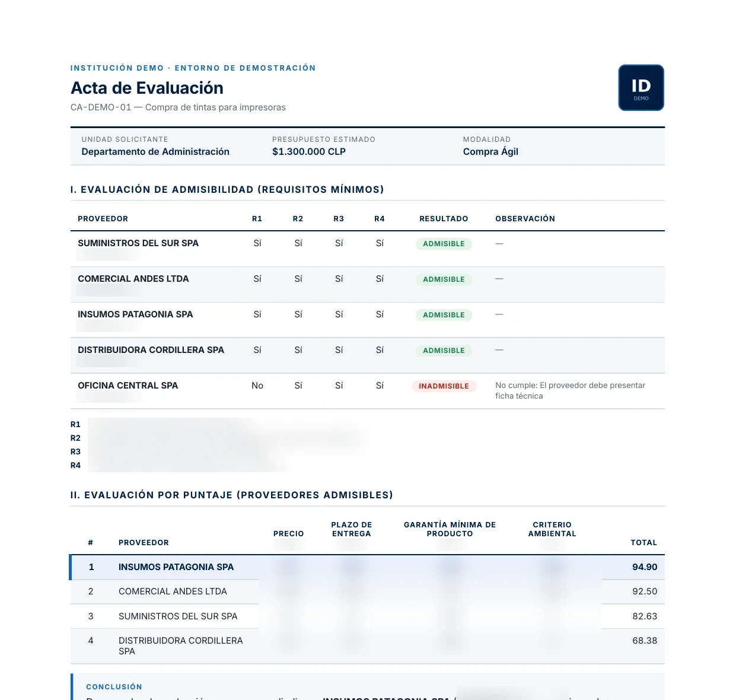Click 'COMERCIAL ANDES LTDA' in admissibility table
The image size is (736, 700).
(x=133, y=279)
